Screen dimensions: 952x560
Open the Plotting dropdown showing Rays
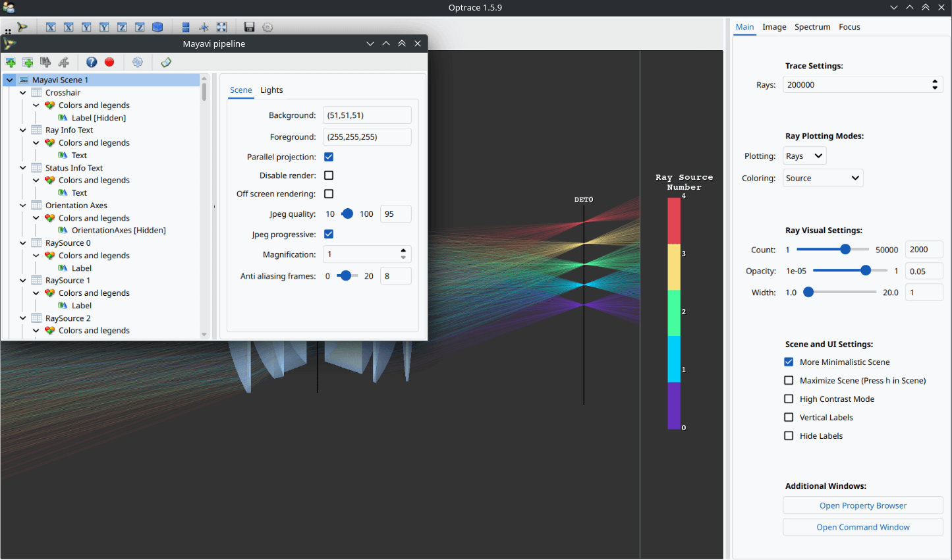point(804,156)
